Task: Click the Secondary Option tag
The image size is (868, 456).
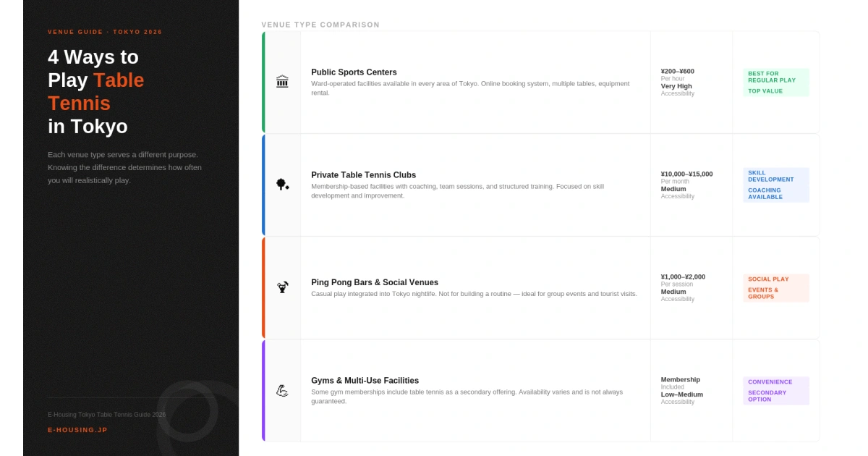Action: pos(767,396)
